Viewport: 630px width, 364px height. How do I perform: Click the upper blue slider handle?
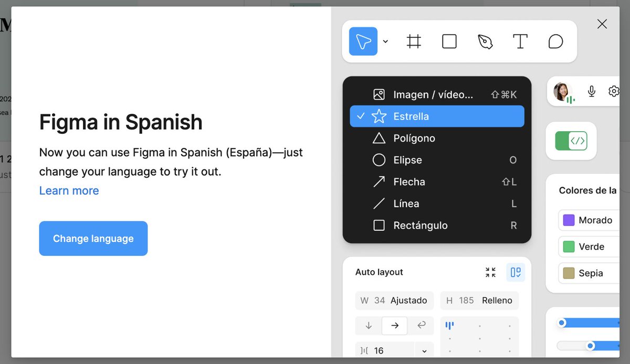tap(562, 323)
